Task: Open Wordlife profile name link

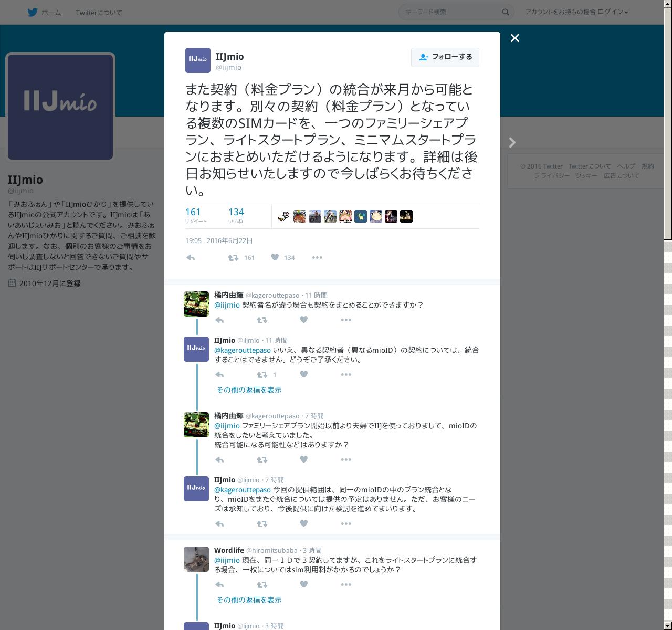Action: point(229,550)
